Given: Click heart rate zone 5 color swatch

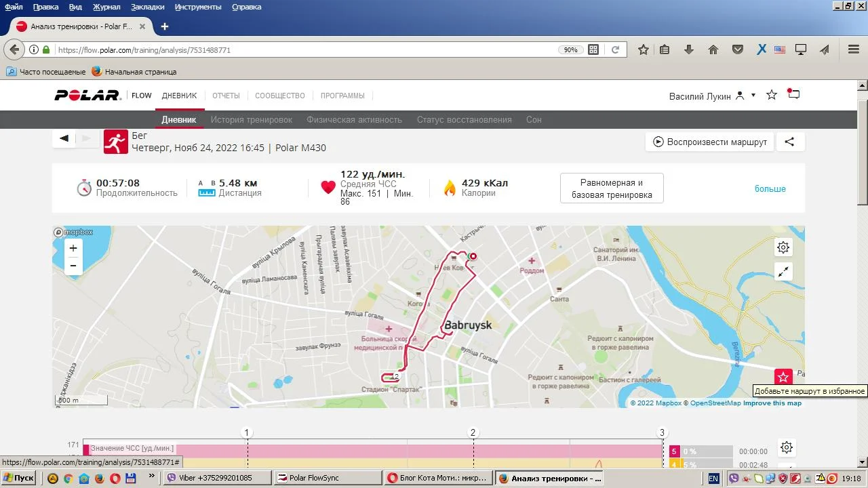Looking at the screenshot, I should pos(674,451).
